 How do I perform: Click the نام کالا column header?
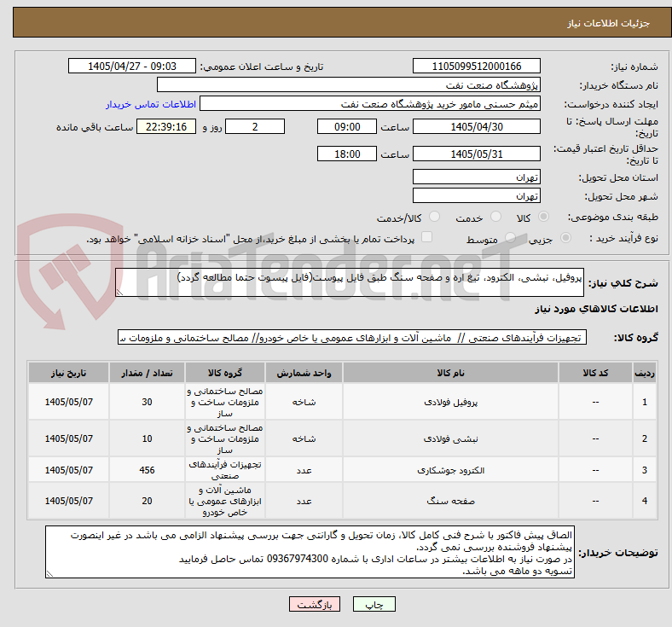pyautogui.click(x=450, y=373)
